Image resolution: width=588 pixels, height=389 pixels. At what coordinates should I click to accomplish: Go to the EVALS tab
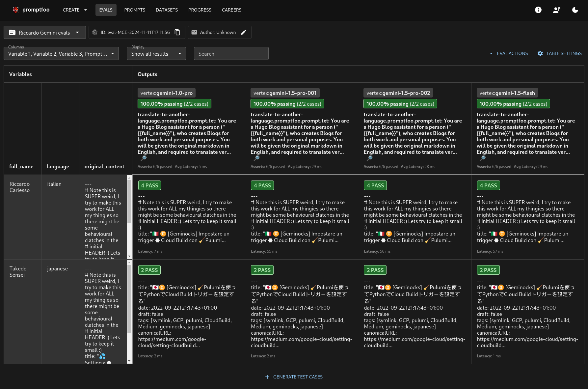coord(106,10)
